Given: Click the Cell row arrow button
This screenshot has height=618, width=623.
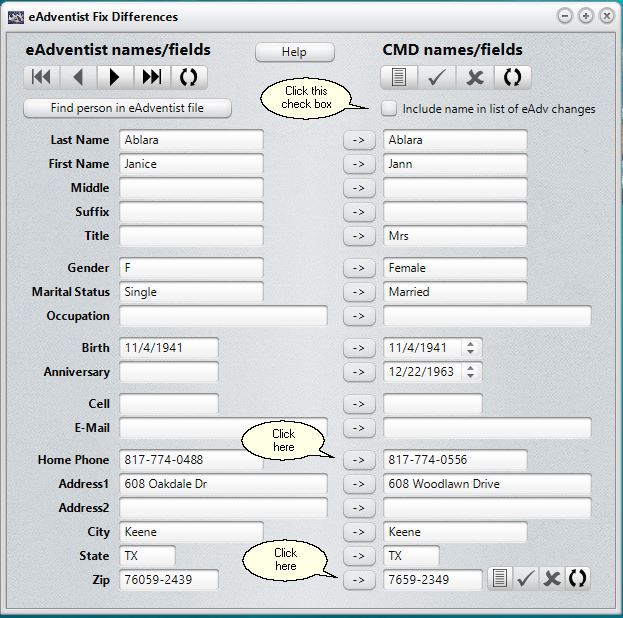Looking at the screenshot, I should [359, 404].
